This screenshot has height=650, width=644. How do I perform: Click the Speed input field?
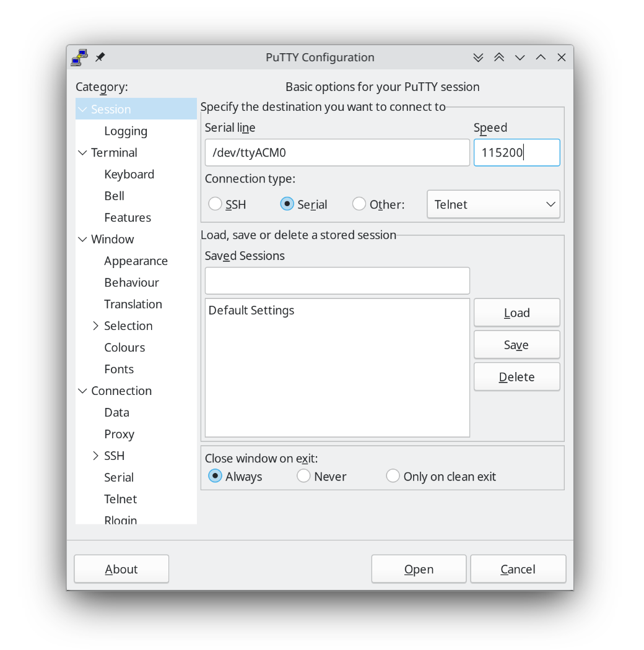point(516,152)
